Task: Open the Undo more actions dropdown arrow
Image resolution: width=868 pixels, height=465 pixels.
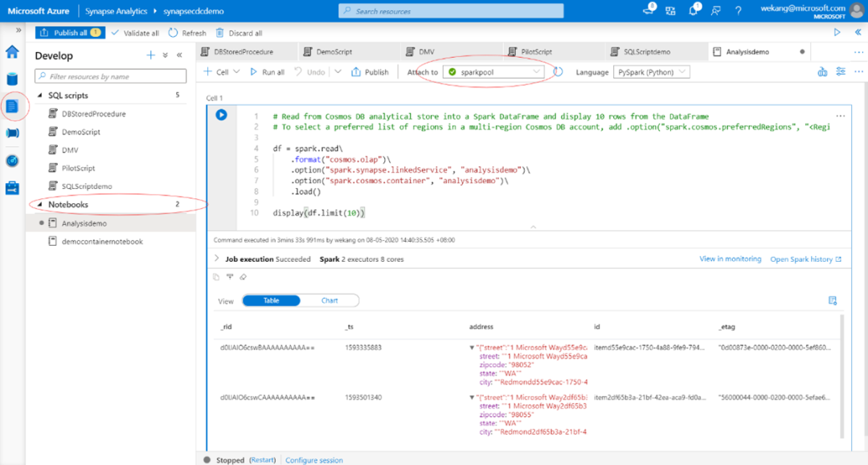Action: pos(338,72)
